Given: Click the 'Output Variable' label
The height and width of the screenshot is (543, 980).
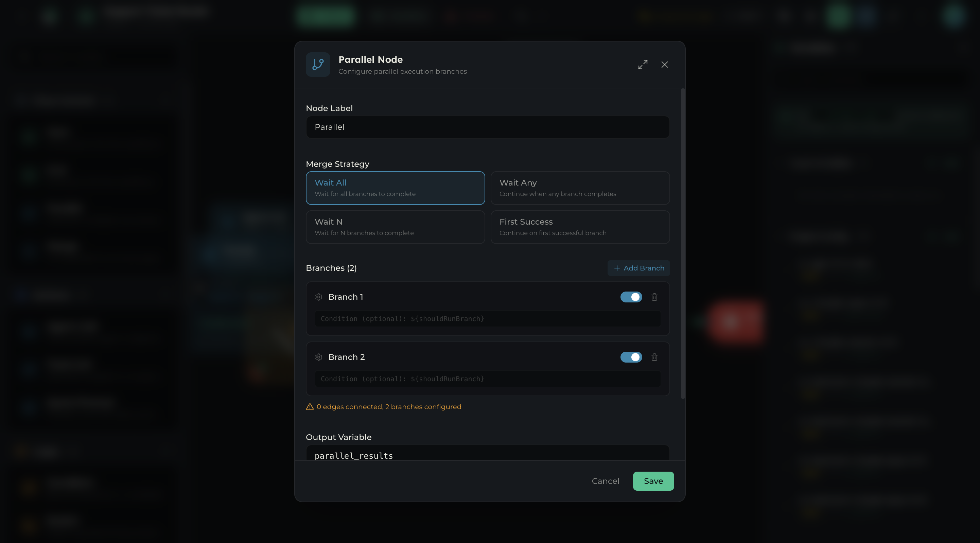Looking at the screenshot, I should [x=338, y=437].
